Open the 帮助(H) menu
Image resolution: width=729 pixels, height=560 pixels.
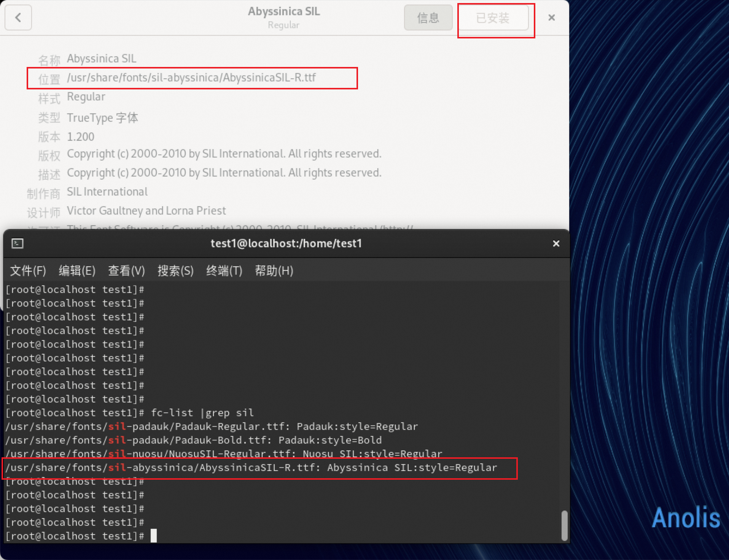pos(274,271)
